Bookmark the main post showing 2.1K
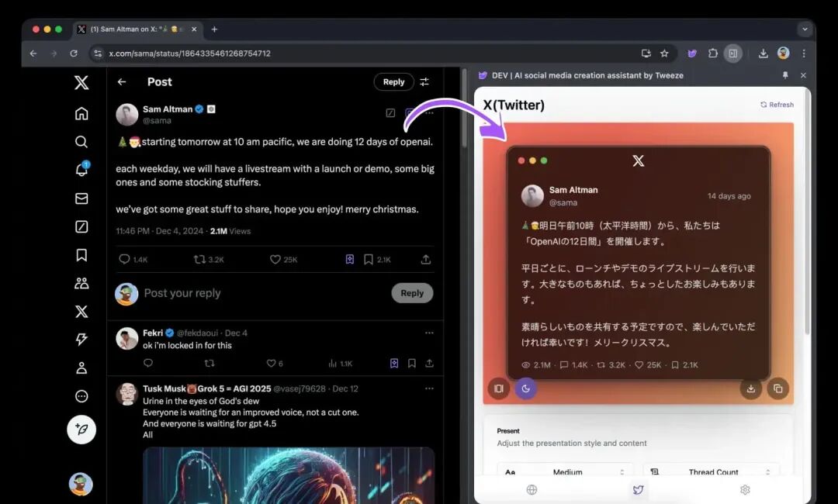The height and width of the screenshot is (504, 838). (x=369, y=259)
